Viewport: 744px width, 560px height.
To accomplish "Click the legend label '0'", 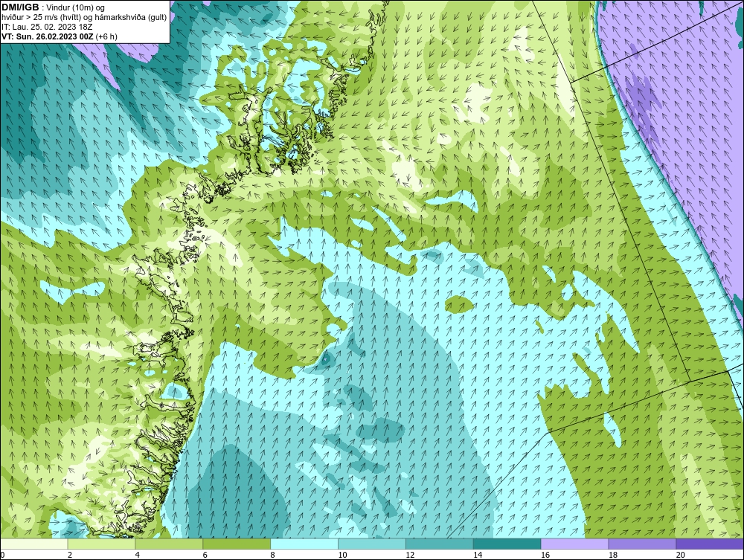I will pos(2,556).
